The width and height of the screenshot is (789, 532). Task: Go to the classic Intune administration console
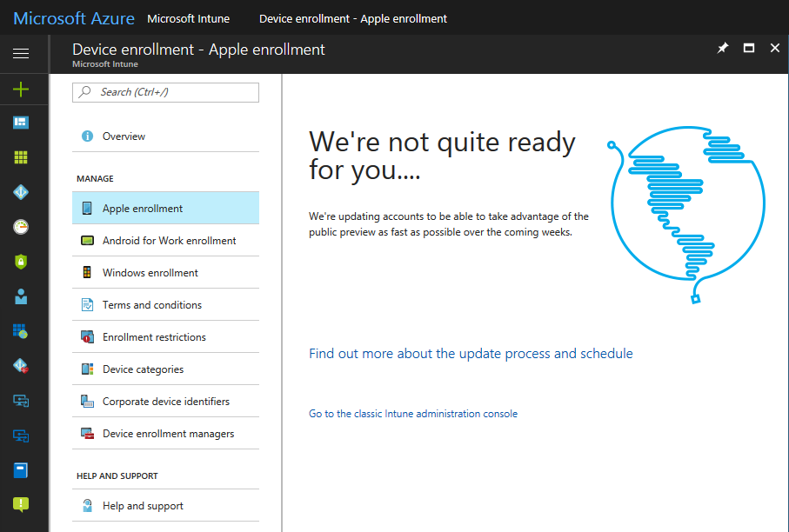(x=413, y=413)
